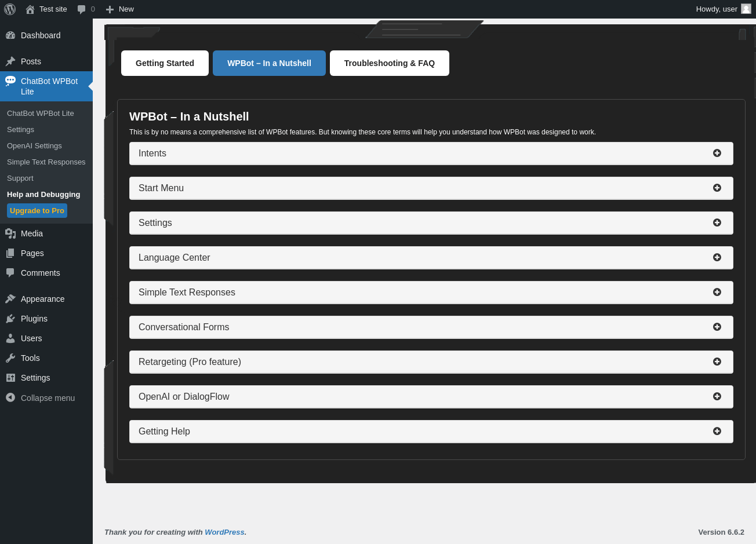Open the Howdy, user account menu
The width and height of the screenshot is (756, 544).
(x=724, y=9)
